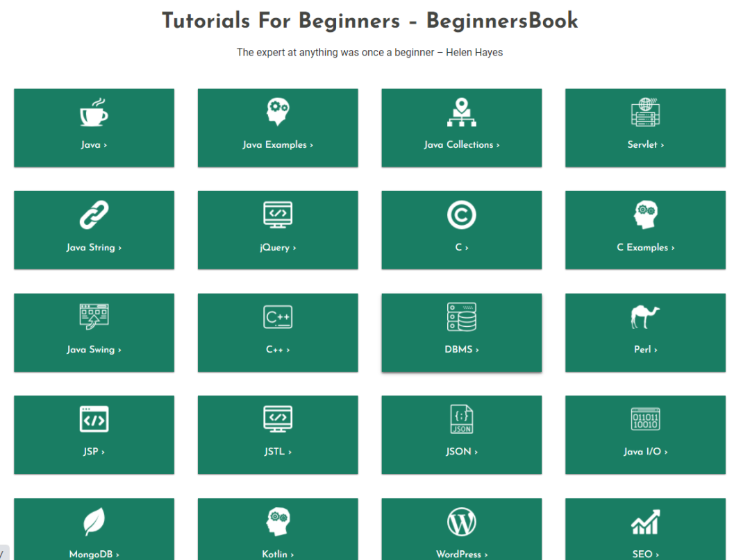Click the rising chart SEO icon

(x=645, y=522)
